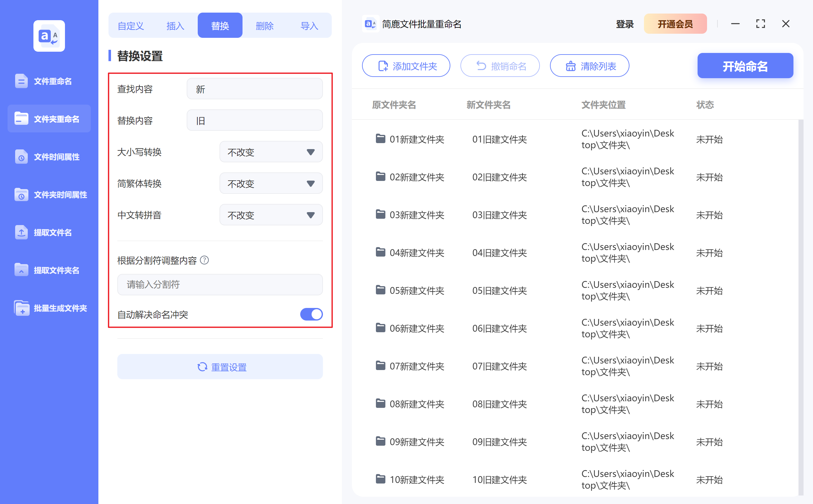
Task: Switch to the 删除 tab
Action: (265, 25)
